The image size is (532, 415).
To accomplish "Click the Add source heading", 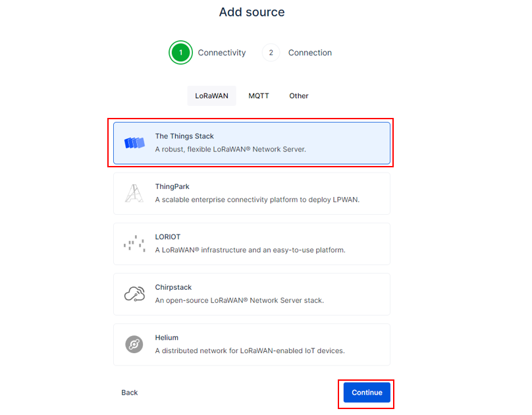I will [x=252, y=13].
